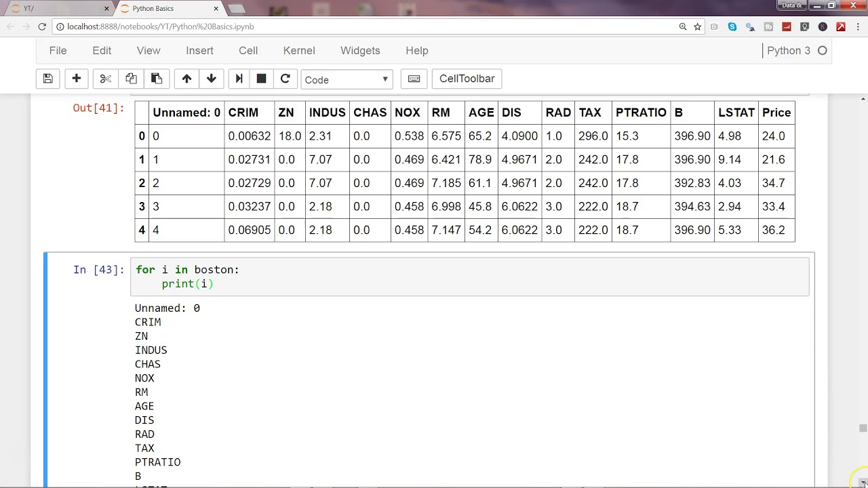The image size is (868, 488).
Task: Click the browser back arrow
Action: pos(11,26)
